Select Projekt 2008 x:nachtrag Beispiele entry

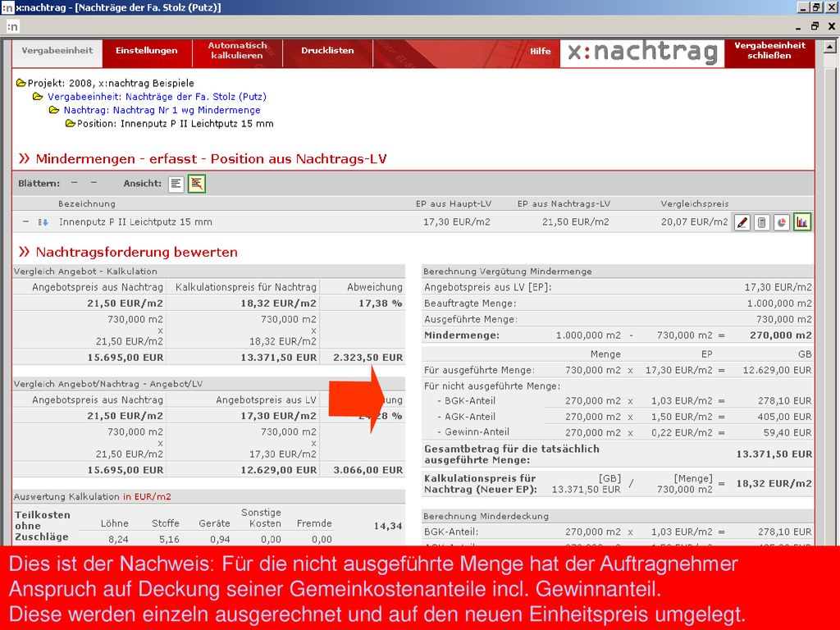click(111, 83)
